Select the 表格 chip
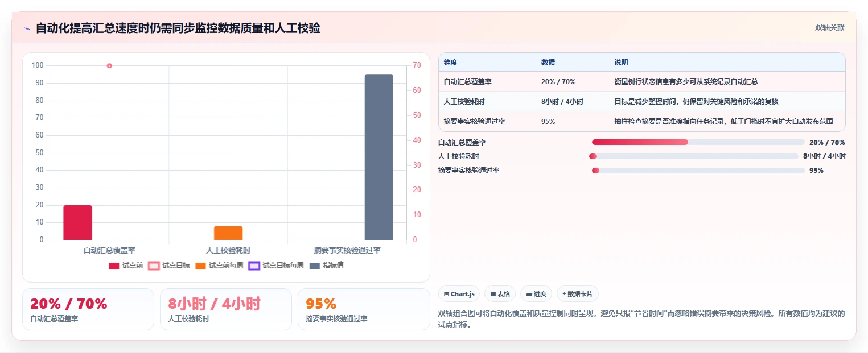868x353 pixels. 500,294
